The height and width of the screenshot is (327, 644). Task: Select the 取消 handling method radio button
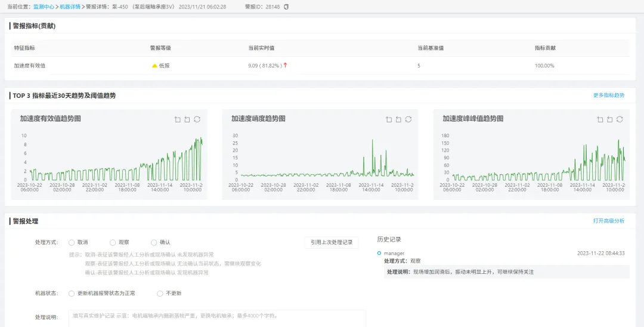tap(72, 242)
